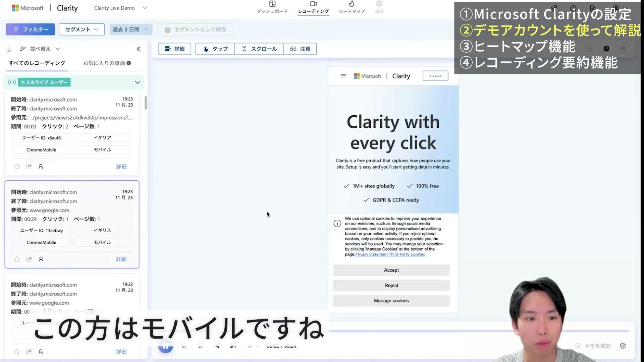Switch to the レコーディング tab
This screenshot has height=362, width=644.
point(313,7)
